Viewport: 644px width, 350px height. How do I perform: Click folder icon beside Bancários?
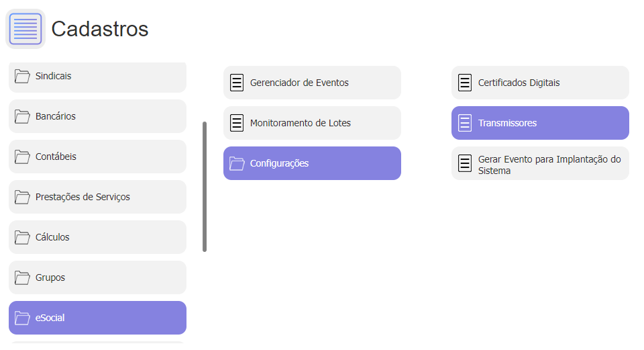point(23,116)
